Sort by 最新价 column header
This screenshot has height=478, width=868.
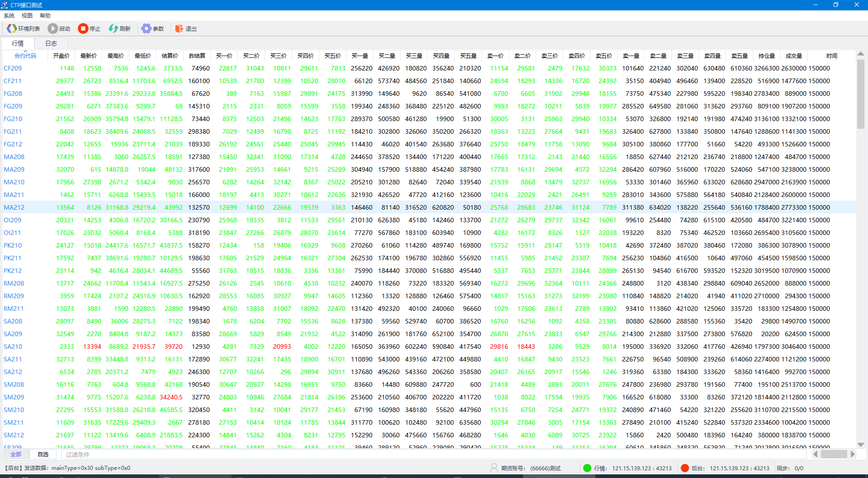[89, 56]
